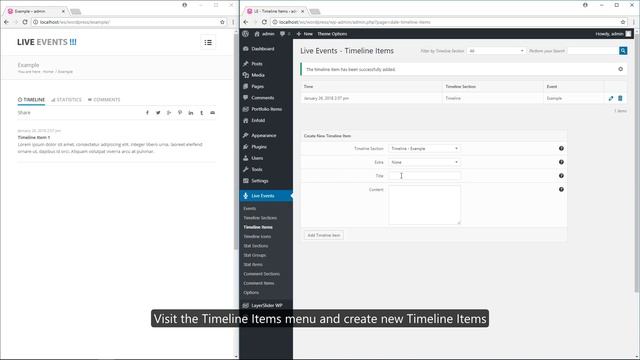
Task: Share via Facebook icon
Action: (147, 113)
